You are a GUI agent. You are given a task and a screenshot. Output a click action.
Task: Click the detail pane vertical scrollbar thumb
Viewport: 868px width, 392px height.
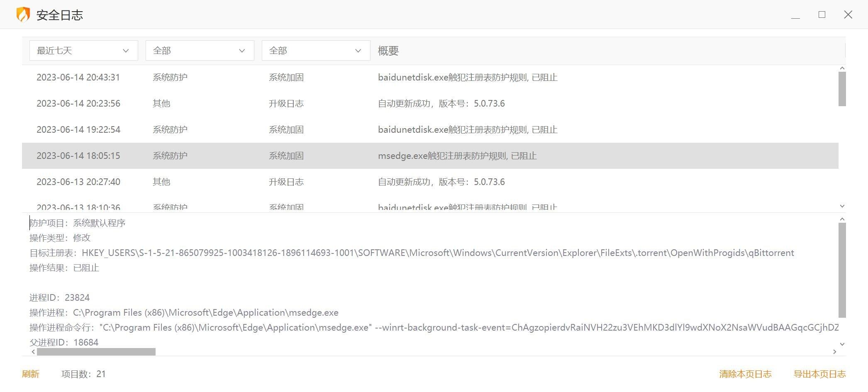coord(842,270)
